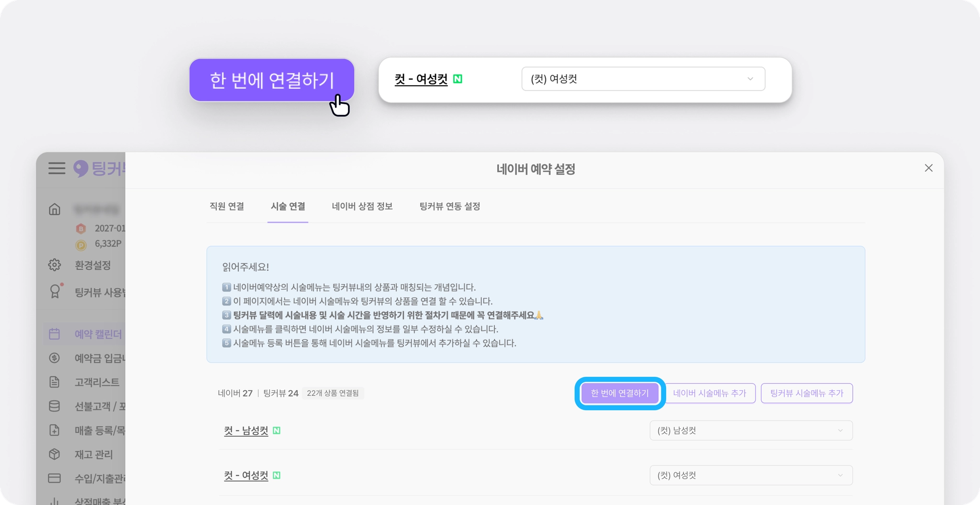Click the yellow P point coin icon
The height and width of the screenshot is (505, 980).
coord(81,245)
